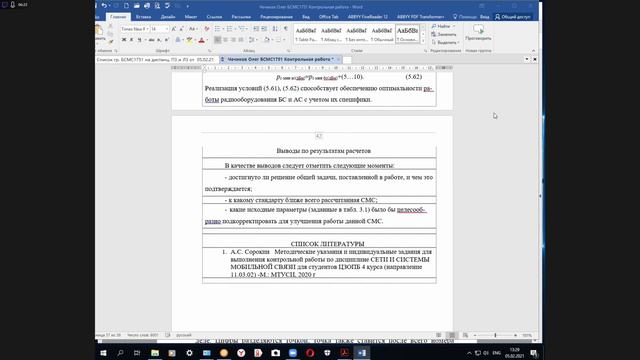
Task: Switch to the Список гр. БСМС1751 document tab
Action: (x=156, y=60)
